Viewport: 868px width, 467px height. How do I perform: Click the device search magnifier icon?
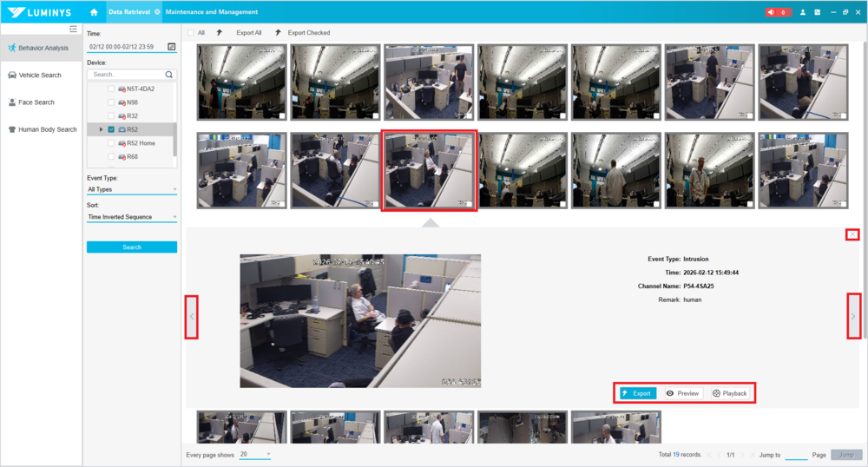tap(169, 75)
